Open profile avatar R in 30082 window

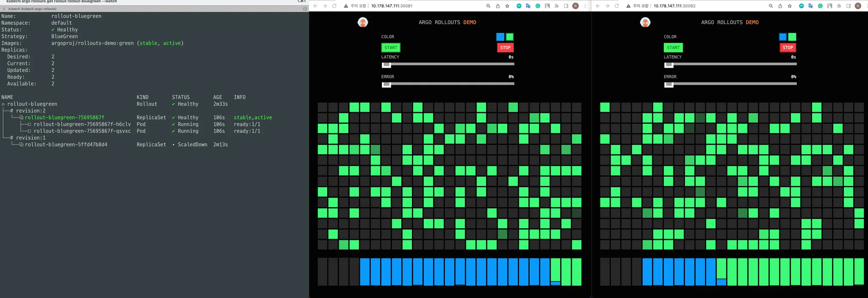pos(858,6)
